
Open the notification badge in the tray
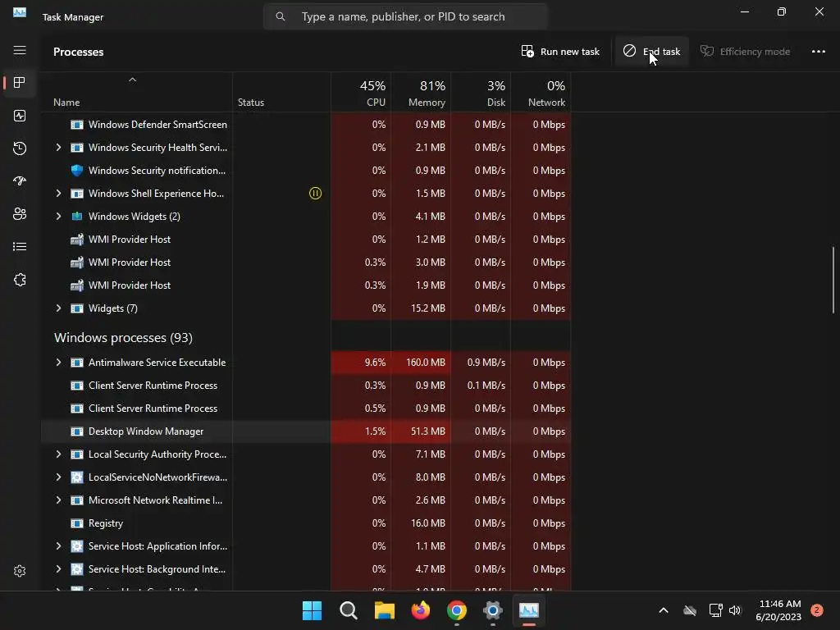[x=817, y=610]
